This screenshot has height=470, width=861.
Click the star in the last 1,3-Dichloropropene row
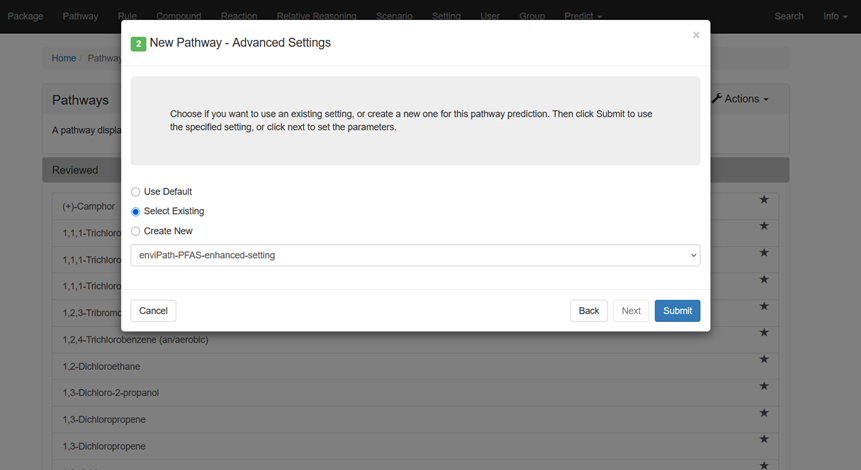click(x=764, y=439)
